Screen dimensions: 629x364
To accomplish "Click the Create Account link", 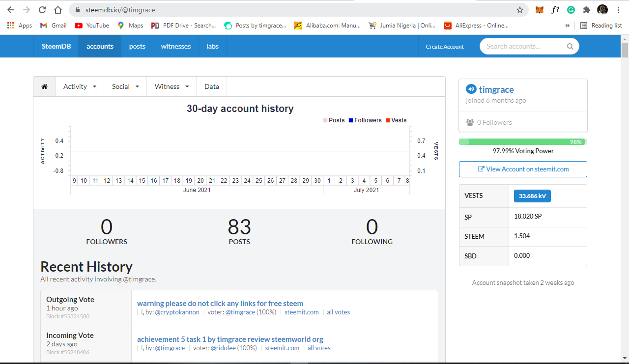I will coord(445,47).
